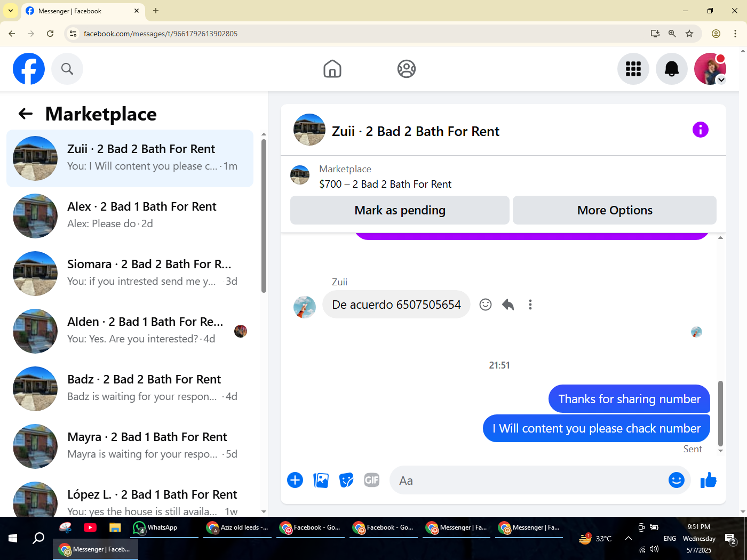Screen dimensions: 747x560
Task: Close the Messenger | Facebook tab
Action: pos(137,11)
